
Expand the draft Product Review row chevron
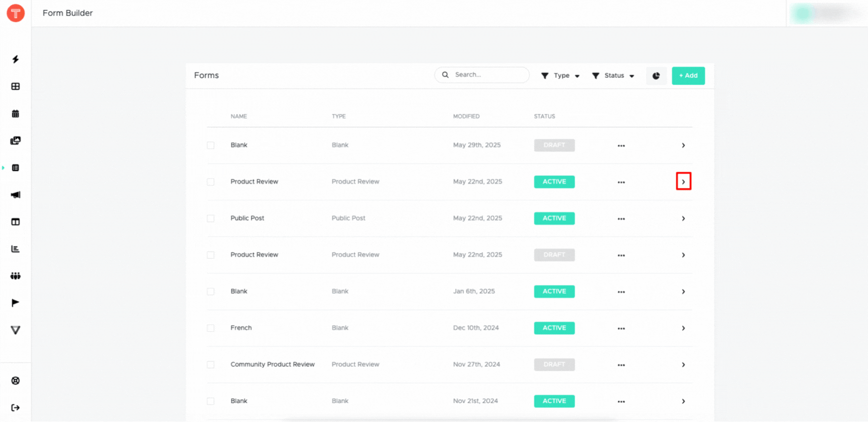coord(683,255)
